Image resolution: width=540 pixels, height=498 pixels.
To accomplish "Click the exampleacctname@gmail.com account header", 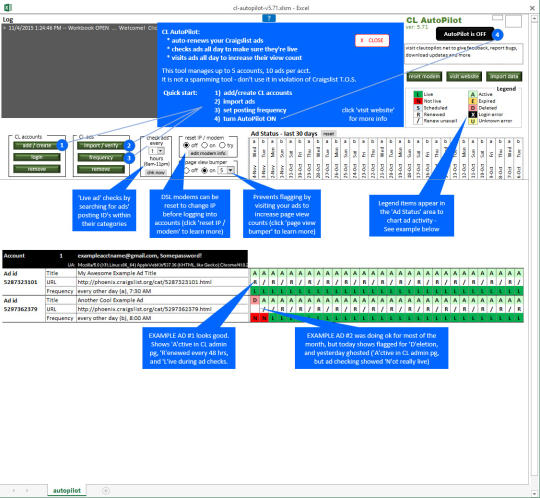I will (139, 256).
